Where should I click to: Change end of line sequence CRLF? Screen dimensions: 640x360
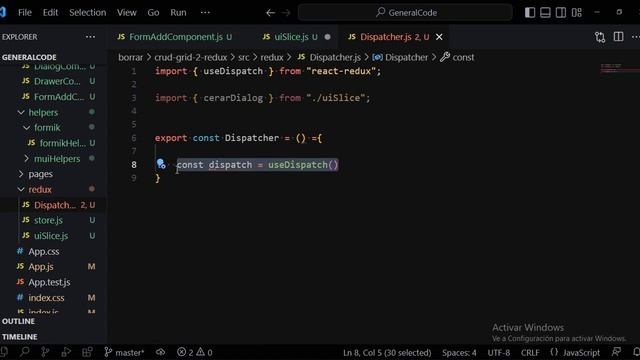530,352
